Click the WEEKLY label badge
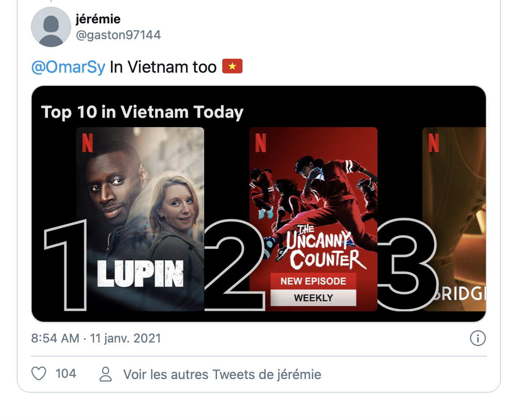 point(313,298)
